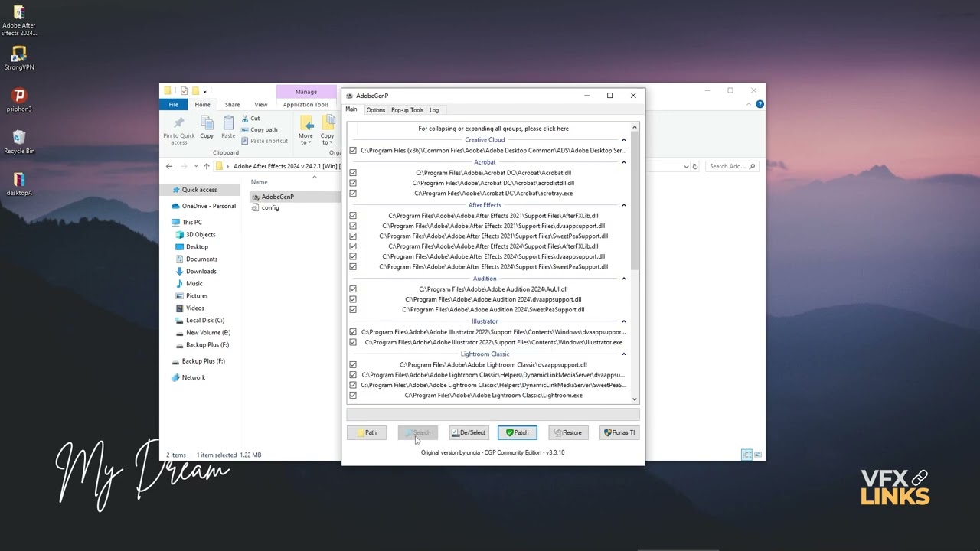The width and height of the screenshot is (980, 551).
Task: Uncheck the acrotray.exe entry
Action: 353,194
